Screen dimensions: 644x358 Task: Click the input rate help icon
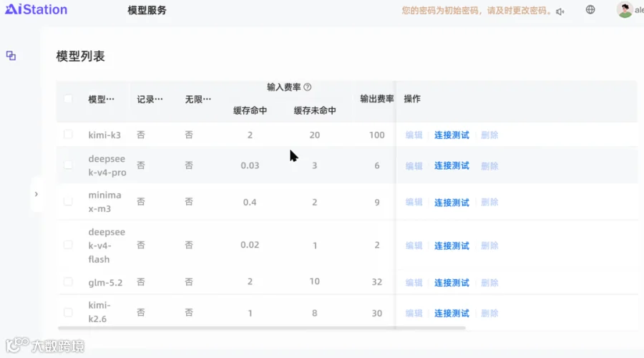[307, 87]
